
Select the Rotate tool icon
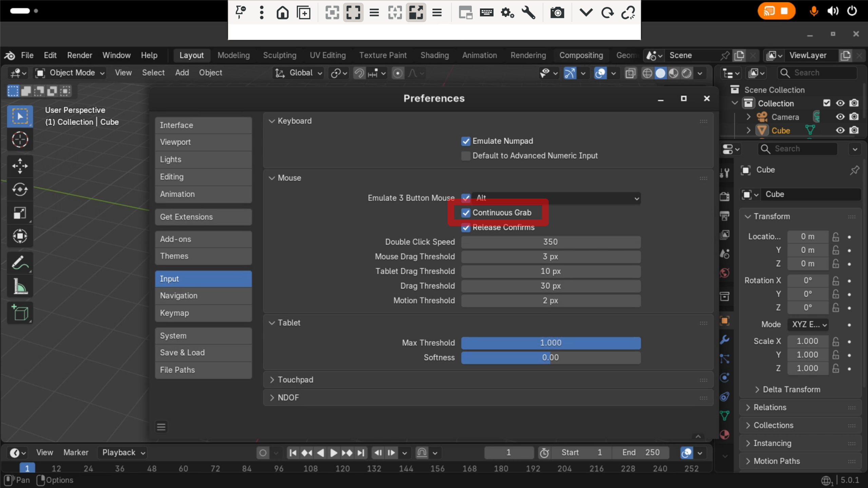click(20, 189)
